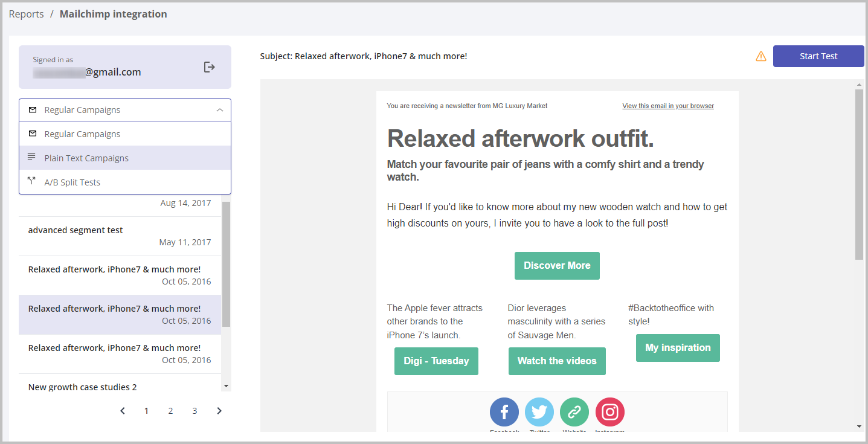Click the lines icon beside Plain Text Campaigns
868x444 pixels.
(31, 157)
